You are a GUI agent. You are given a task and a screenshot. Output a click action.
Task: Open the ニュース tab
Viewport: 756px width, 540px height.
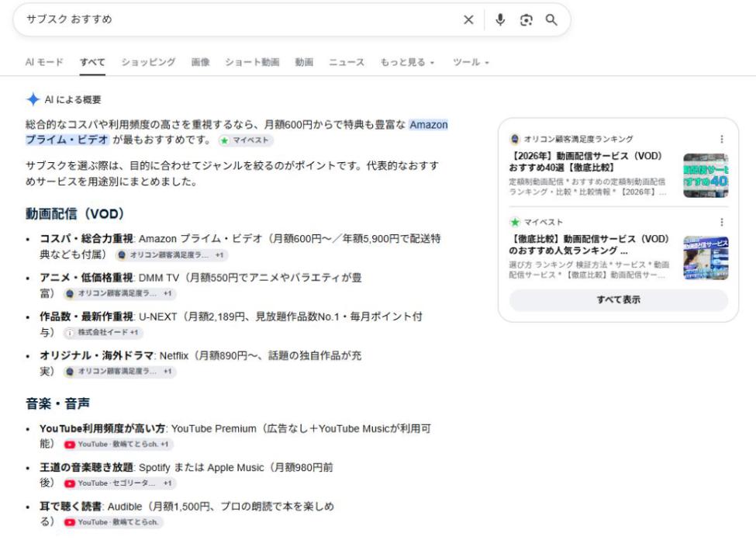346,62
